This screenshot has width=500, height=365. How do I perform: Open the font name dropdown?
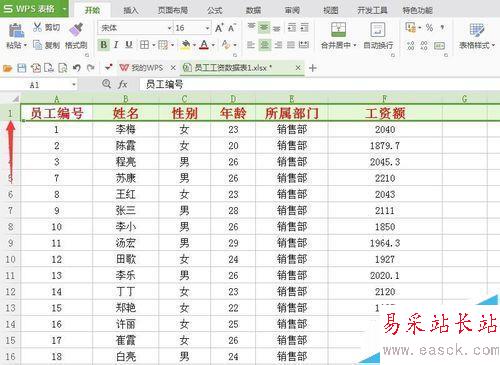click(170, 28)
